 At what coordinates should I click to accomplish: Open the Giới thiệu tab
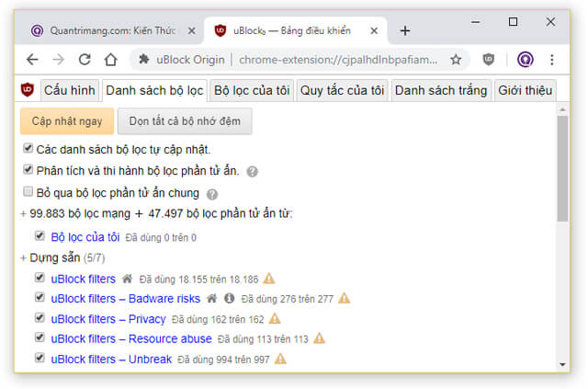525,90
